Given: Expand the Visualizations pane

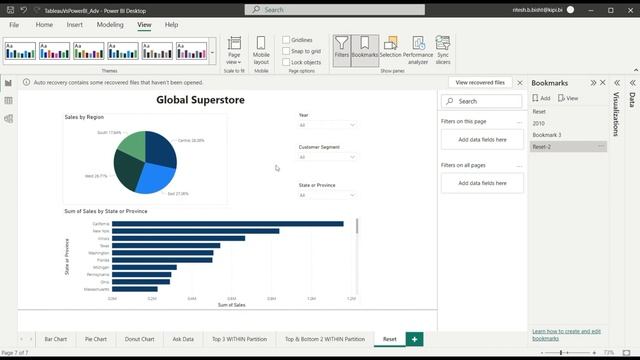Looking at the screenshot, I should (x=617, y=83).
